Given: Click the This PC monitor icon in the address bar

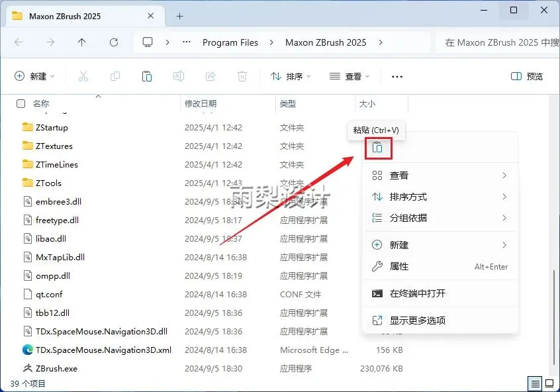Looking at the screenshot, I should (148, 42).
